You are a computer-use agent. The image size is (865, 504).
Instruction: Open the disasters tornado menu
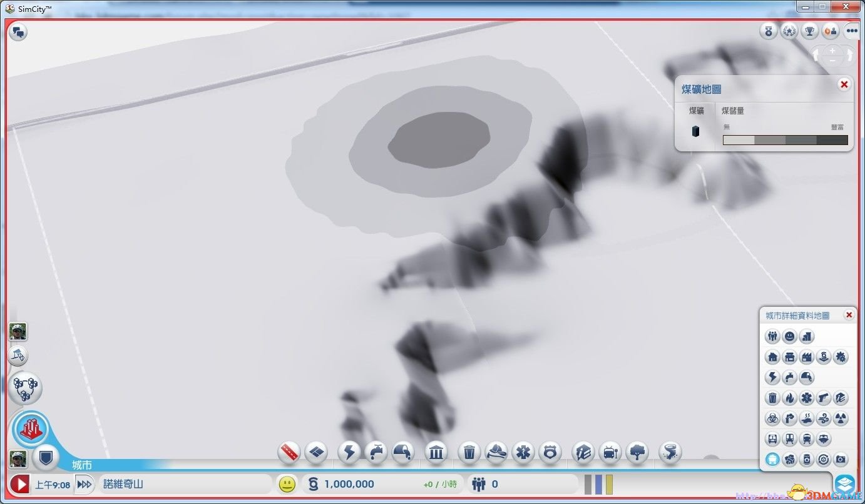670,451
